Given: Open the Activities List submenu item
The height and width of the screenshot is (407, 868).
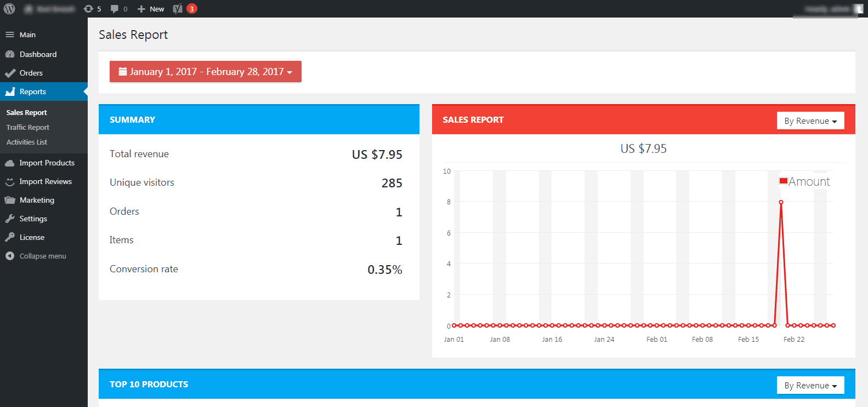Looking at the screenshot, I should point(27,142).
